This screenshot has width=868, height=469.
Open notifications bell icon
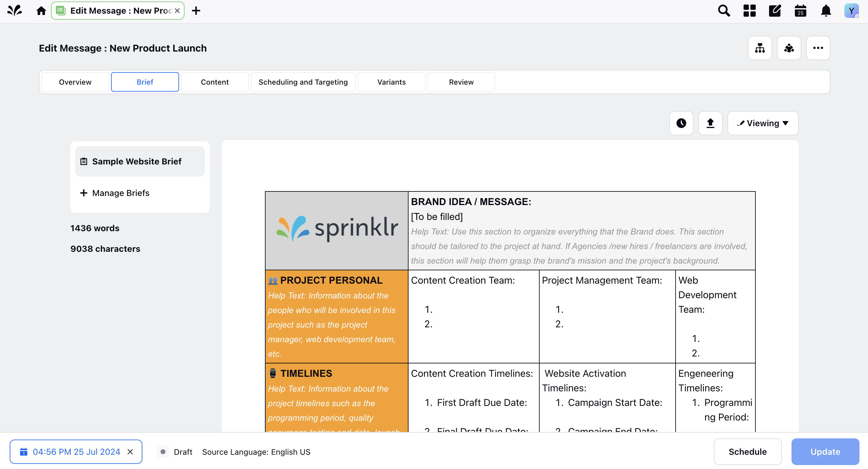pos(826,11)
